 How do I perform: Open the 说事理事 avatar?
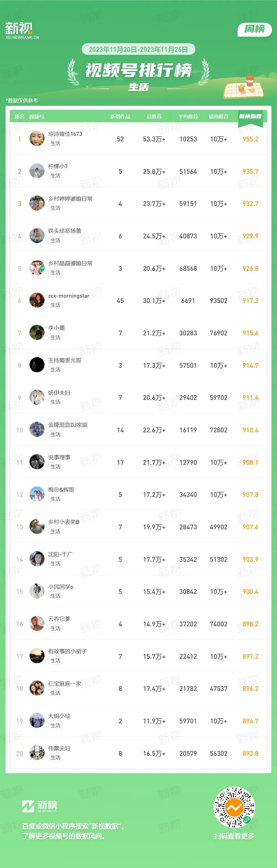(x=37, y=462)
